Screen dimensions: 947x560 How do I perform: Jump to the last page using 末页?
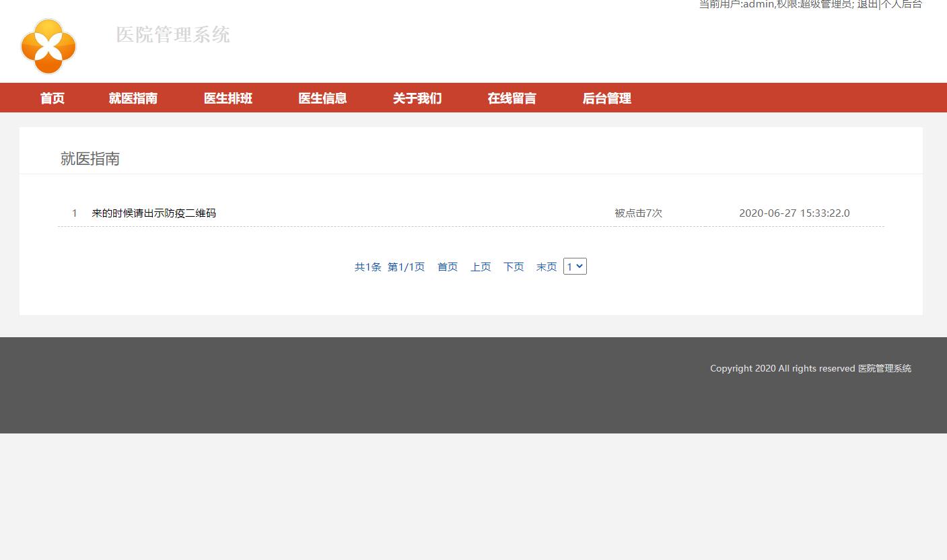point(547,267)
